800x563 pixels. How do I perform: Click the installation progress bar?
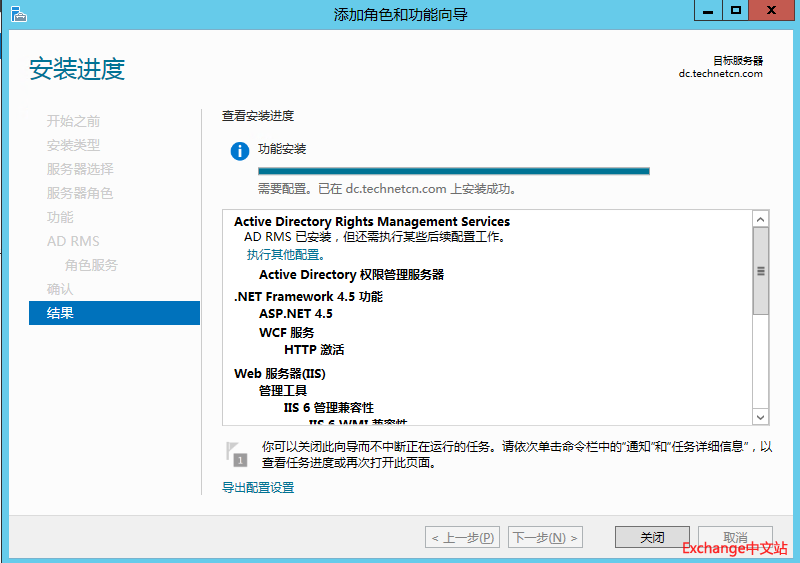coord(453,171)
